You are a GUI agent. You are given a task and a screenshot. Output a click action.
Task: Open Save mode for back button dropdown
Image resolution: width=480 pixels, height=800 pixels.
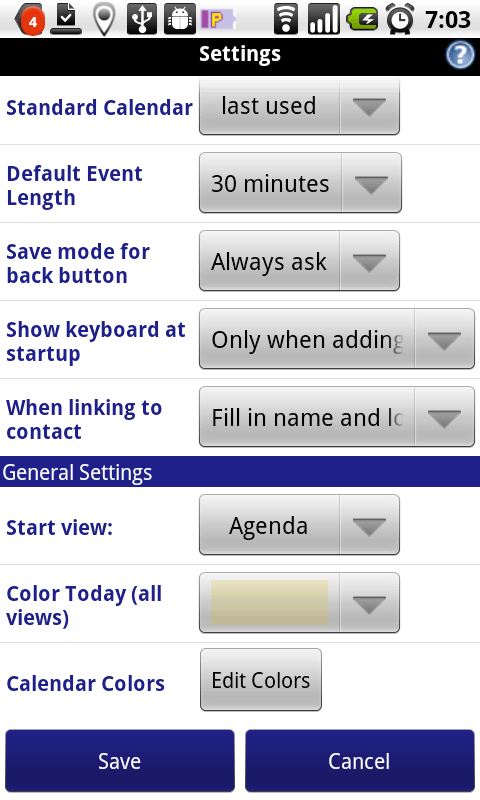(x=299, y=261)
